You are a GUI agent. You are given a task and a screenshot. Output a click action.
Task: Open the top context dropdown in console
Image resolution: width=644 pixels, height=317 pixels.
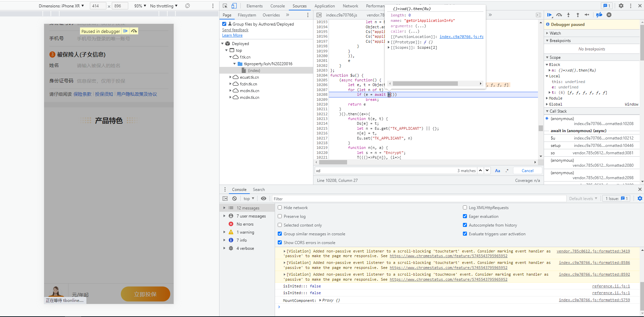click(x=249, y=199)
